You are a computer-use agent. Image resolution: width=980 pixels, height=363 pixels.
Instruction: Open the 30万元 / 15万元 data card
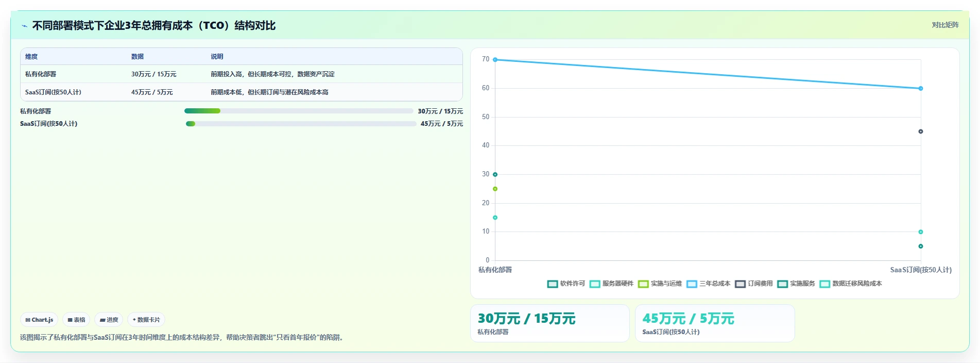pyautogui.click(x=550, y=323)
